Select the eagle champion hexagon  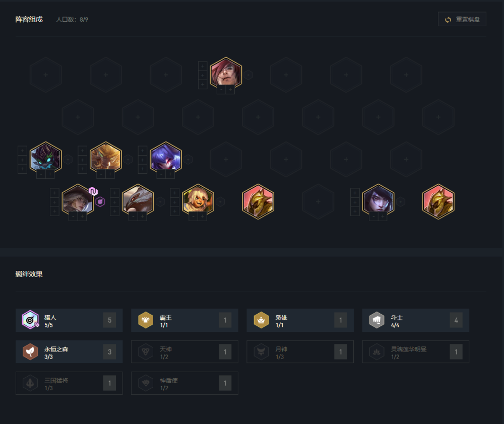[138, 200]
